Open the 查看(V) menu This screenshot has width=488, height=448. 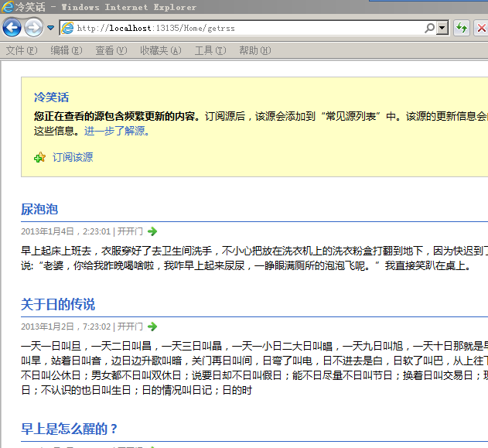pos(111,50)
